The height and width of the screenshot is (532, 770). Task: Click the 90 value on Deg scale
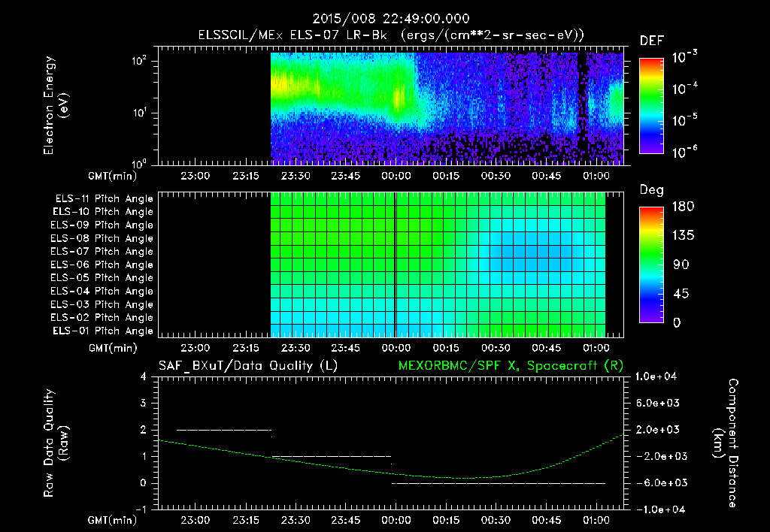click(681, 265)
